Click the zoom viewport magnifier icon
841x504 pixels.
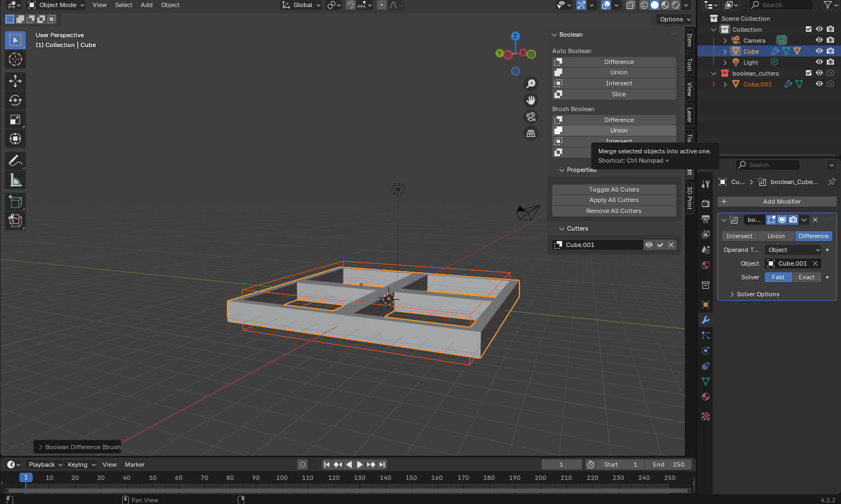click(531, 83)
